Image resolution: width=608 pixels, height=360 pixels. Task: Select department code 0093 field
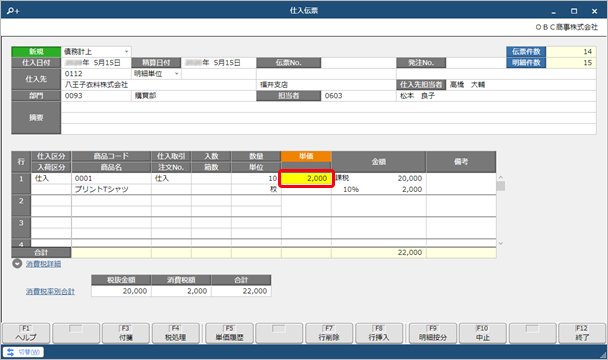pyautogui.click(x=96, y=96)
